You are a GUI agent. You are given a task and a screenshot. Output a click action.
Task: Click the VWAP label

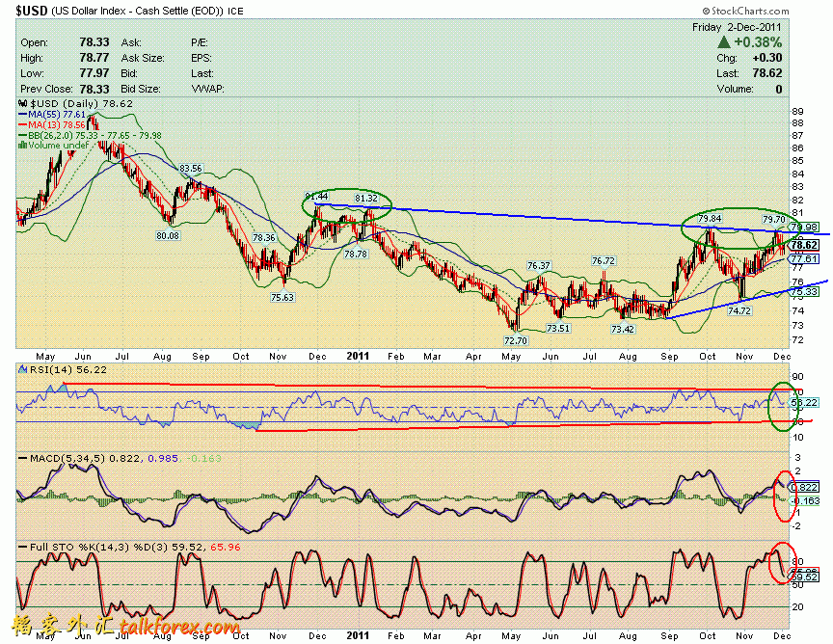tap(207, 90)
